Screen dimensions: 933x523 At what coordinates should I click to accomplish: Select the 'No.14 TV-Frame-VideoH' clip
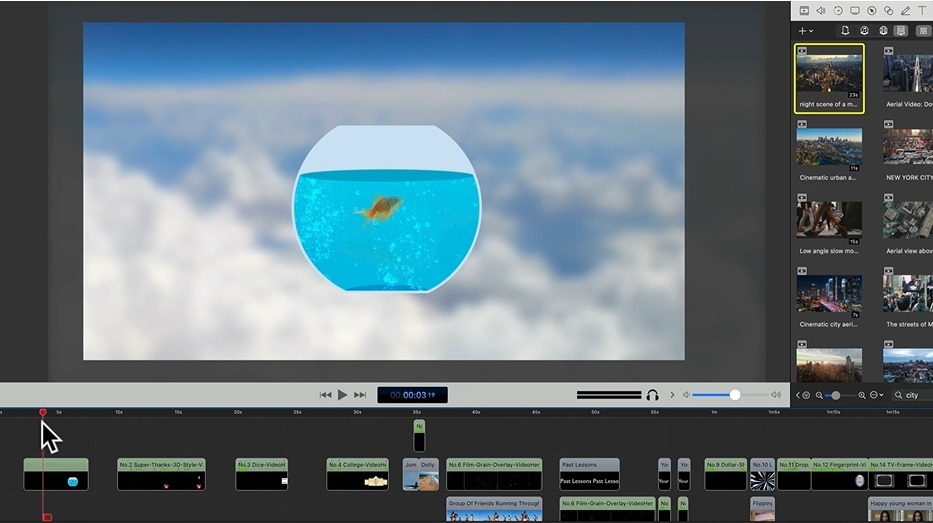click(900, 474)
